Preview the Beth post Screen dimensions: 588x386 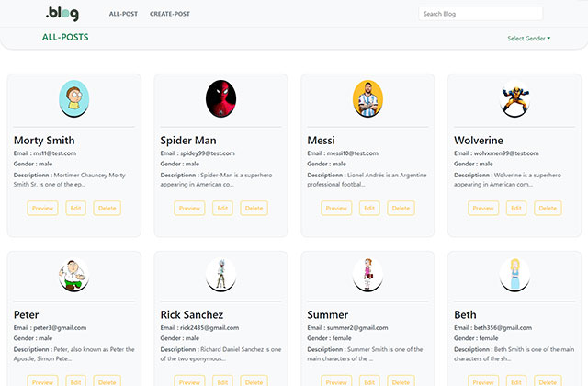coord(483,380)
